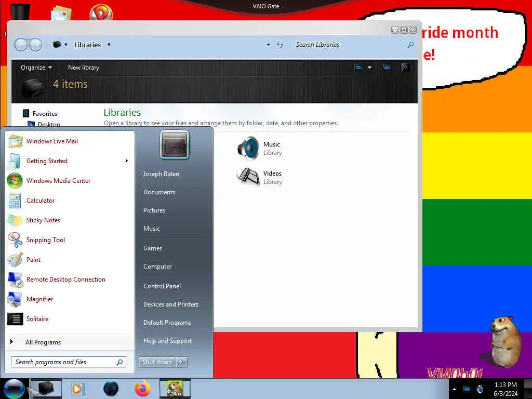Open Control Panel link
The image size is (532, 399).
click(x=162, y=286)
